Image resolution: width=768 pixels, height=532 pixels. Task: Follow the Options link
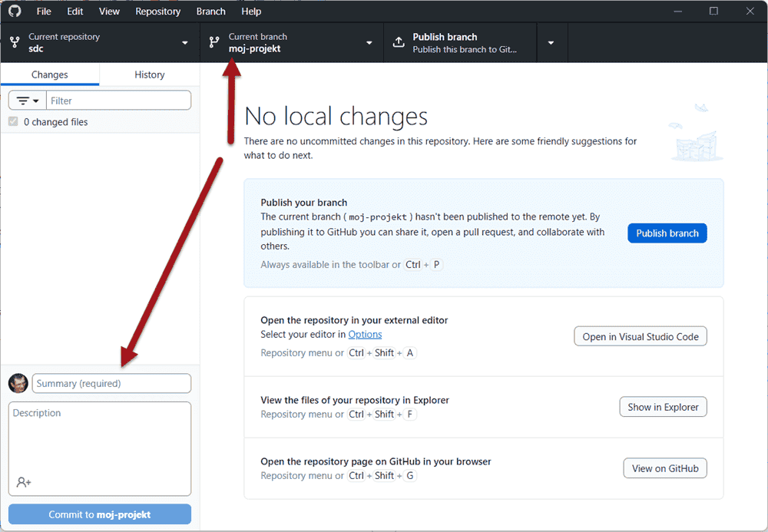point(365,335)
